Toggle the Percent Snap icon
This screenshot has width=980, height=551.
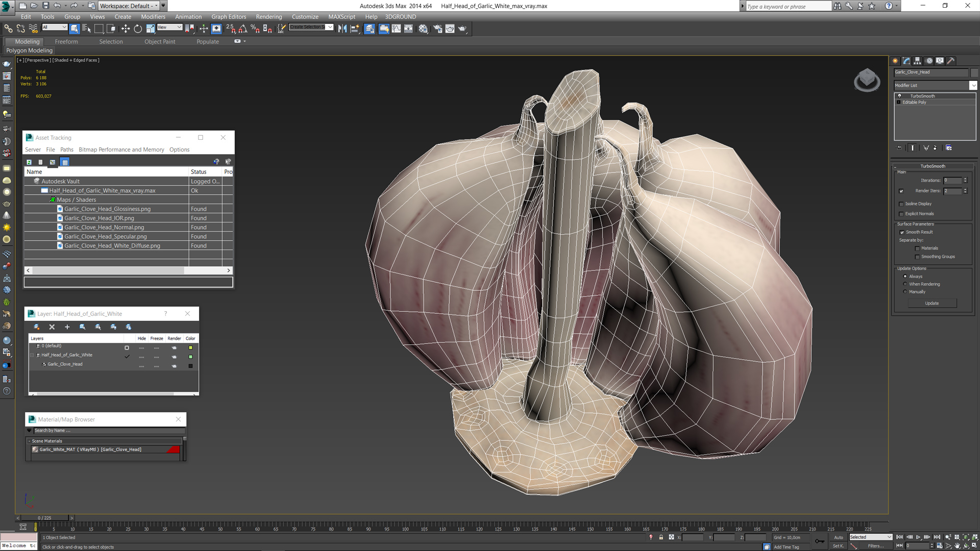(255, 29)
